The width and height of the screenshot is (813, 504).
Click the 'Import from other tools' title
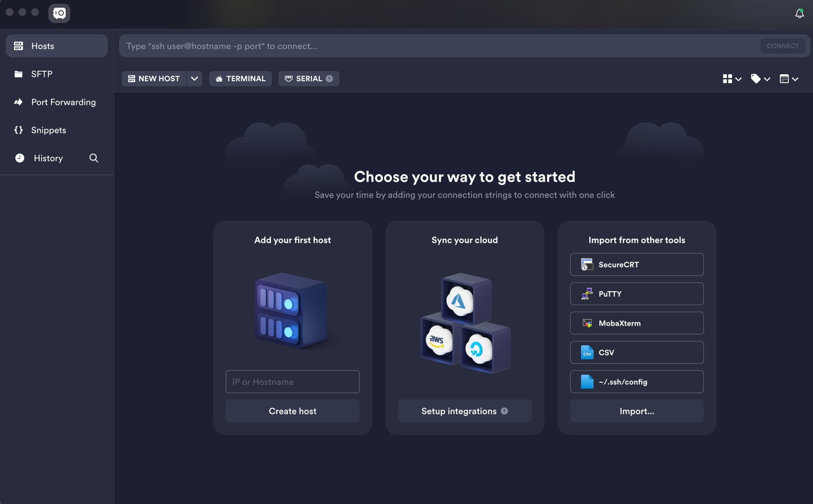click(x=636, y=240)
